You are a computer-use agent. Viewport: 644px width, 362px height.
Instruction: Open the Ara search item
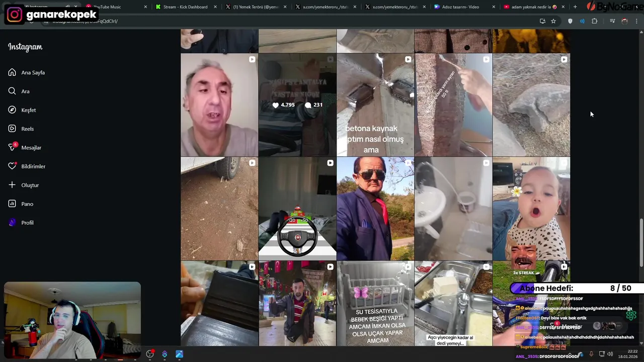point(19,91)
